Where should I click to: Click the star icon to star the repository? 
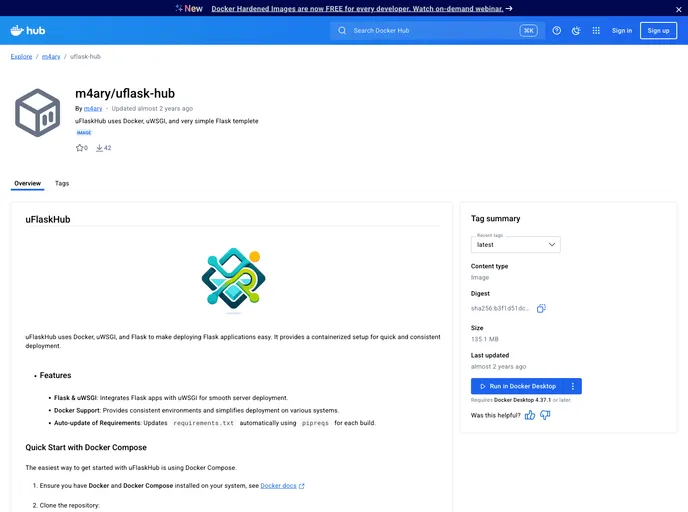tap(80, 148)
